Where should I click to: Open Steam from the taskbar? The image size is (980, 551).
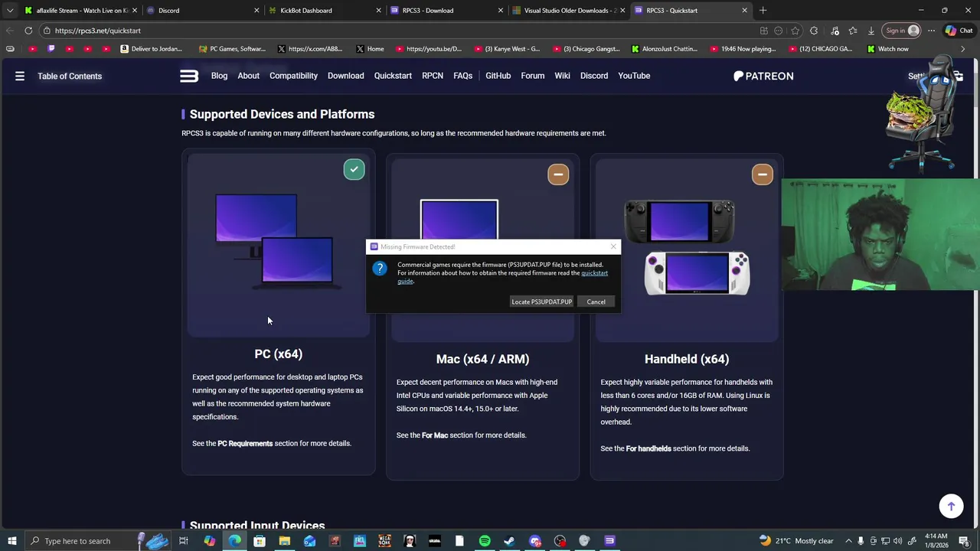click(x=509, y=541)
